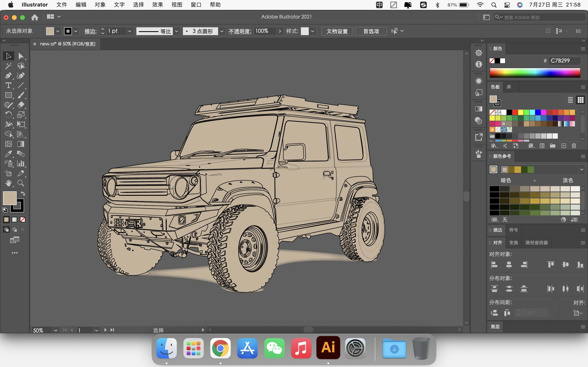588x367 pixels.
Task: Toggle swap fill and stroke arrow
Action: point(23,194)
